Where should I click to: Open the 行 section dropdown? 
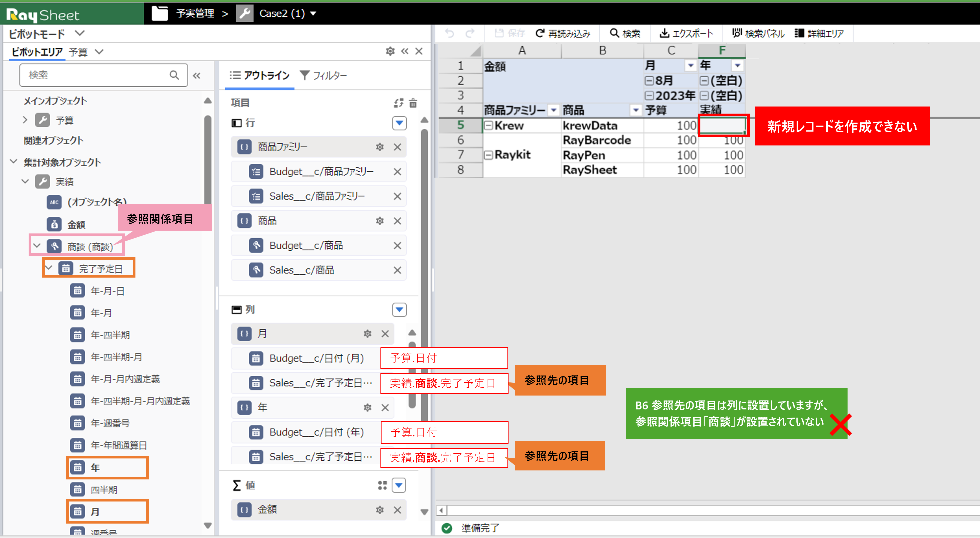pos(399,123)
